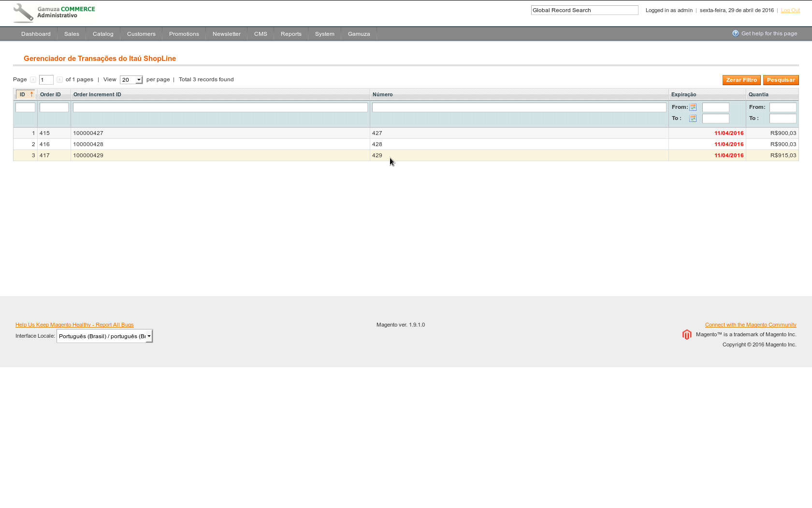Open the Newsletter menu
Viewport: 812px width, 508px height.
(x=227, y=34)
